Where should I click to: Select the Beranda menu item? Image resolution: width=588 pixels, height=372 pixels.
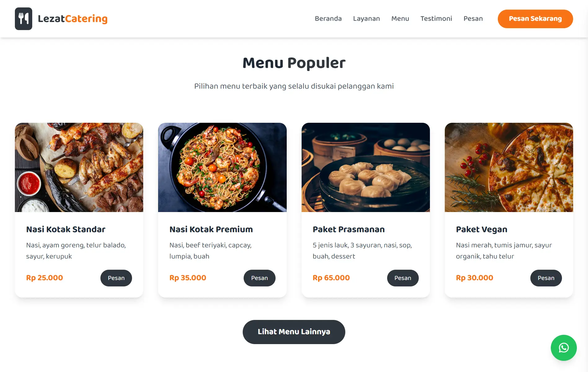(x=328, y=19)
